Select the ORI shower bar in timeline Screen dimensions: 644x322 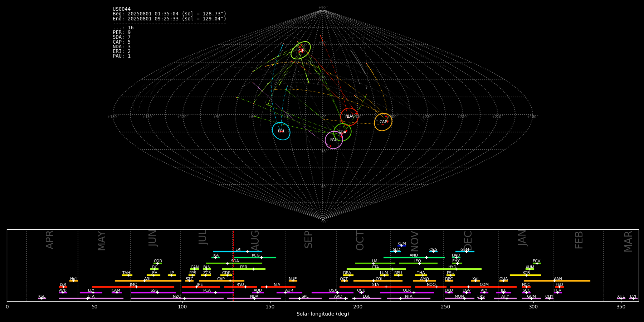click(378, 281)
